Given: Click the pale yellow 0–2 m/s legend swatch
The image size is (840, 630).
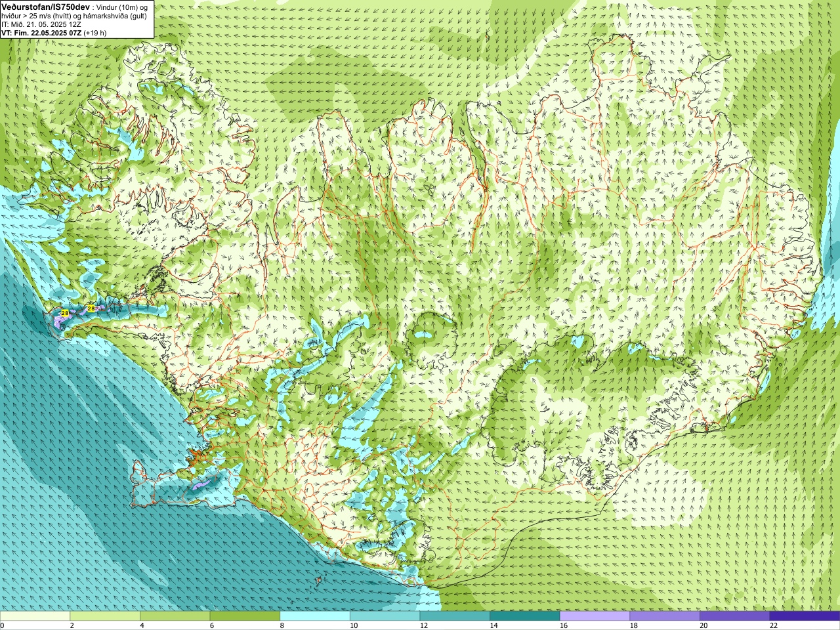Looking at the screenshot, I should click(x=35, y=616).
